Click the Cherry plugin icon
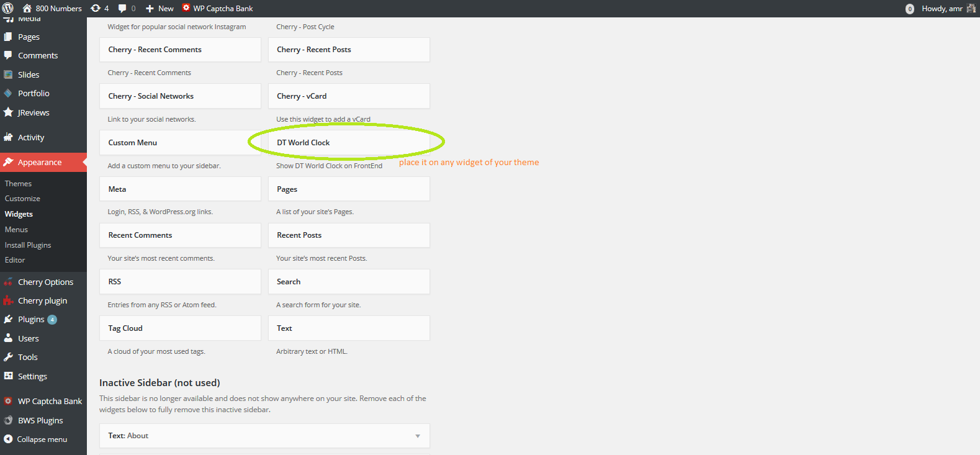The width and height of the screenshot is (980, 455). [x=8, y=300]
